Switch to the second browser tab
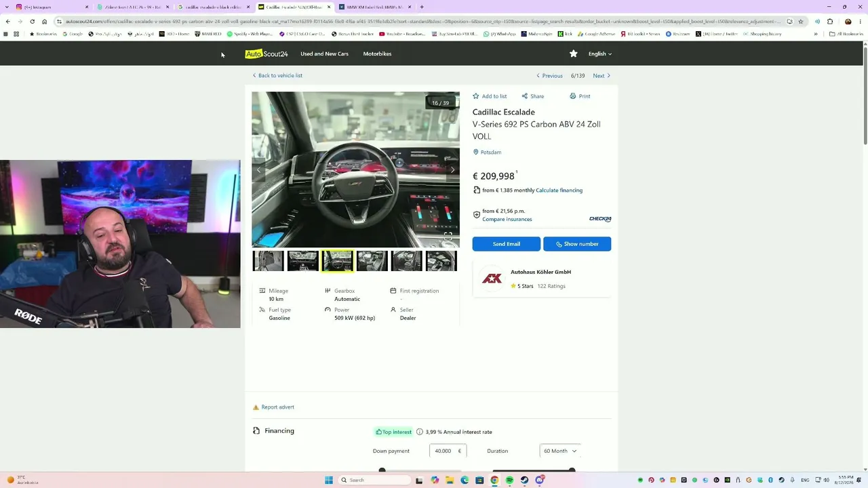 [x=133, y=7]
